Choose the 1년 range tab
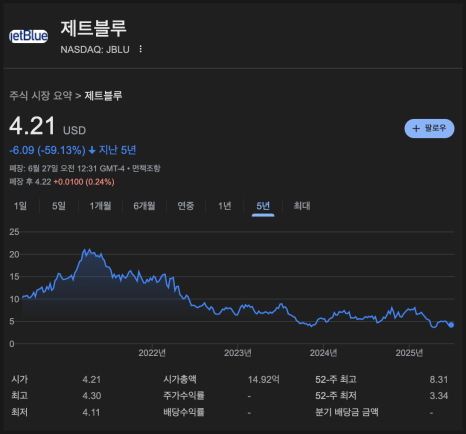The width and height of the screenshot is (466, 434). (225, 206)
